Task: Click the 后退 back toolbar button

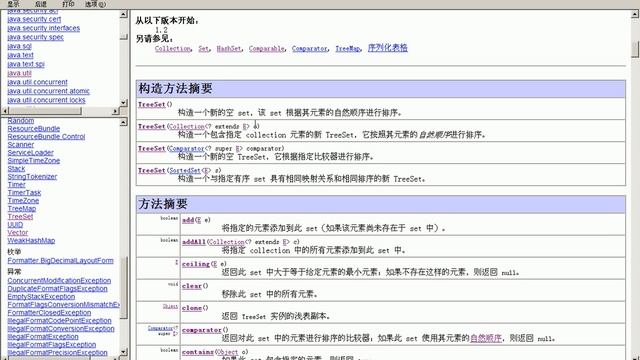Action: (40, 4)
